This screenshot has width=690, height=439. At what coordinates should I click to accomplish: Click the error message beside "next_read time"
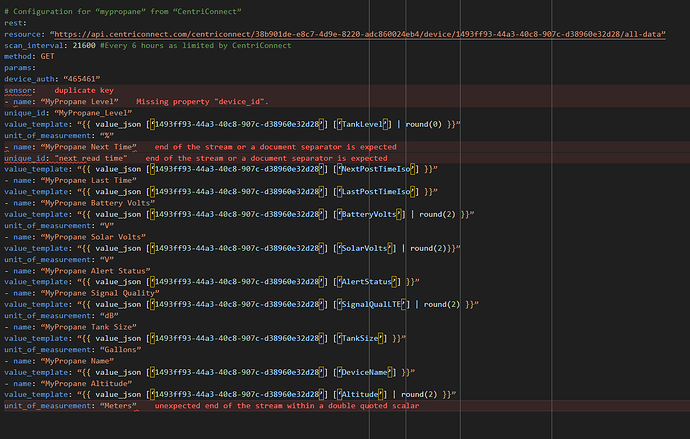(x=267, y=158)
